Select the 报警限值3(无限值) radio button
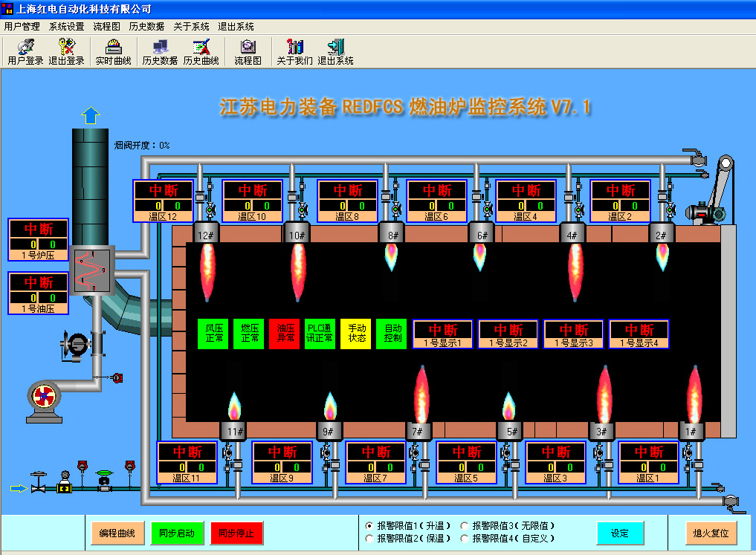Image resolution: width=756 pixels, height=555 pixels. tap(465, 525)
